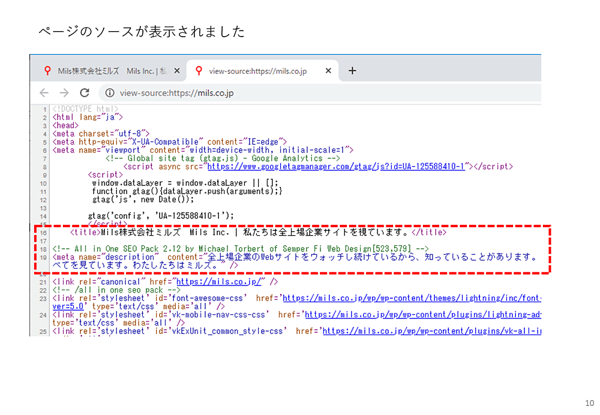The width and height of the screenshot is (600, 415).
Task: Click the viewport meta line
Action: [203, 150]
